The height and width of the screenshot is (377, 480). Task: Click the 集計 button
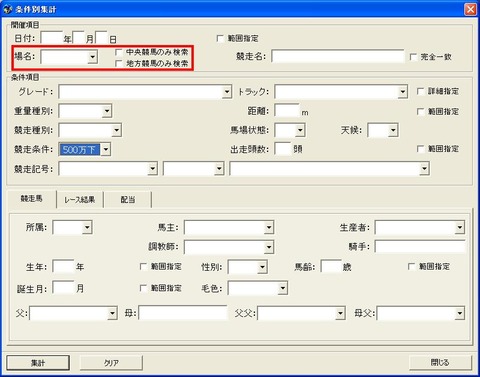(38, 363)
